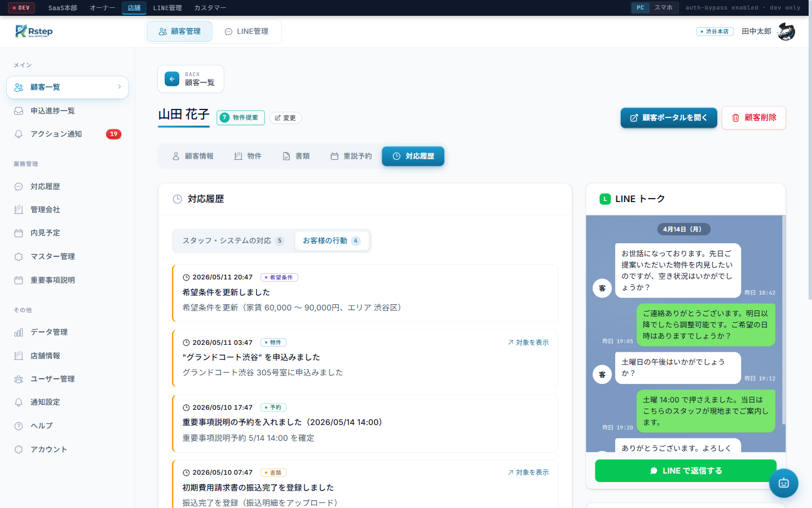This screenshot has width=812, height=508.
Task: Click the Rstep logo
Action: point(34,31)
